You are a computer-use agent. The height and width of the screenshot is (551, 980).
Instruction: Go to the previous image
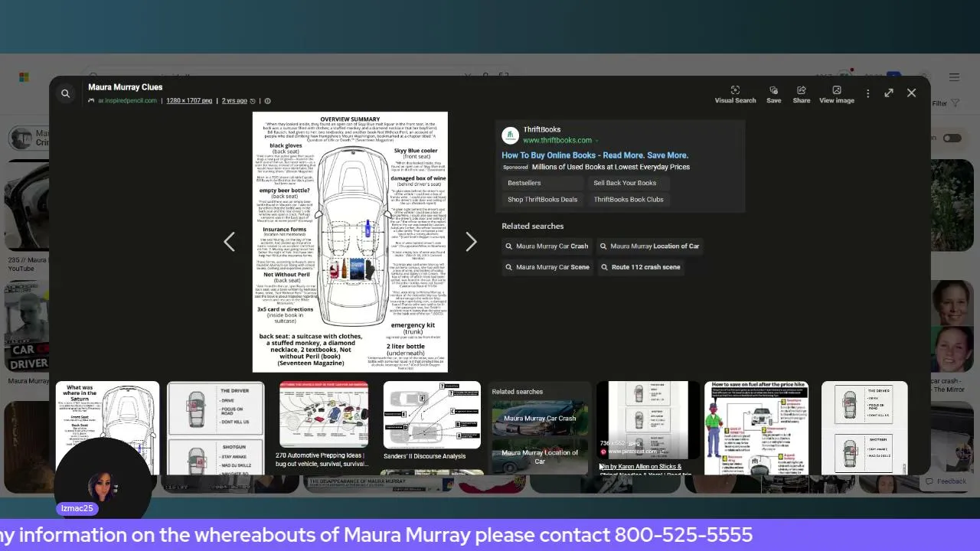coord(229,242)
